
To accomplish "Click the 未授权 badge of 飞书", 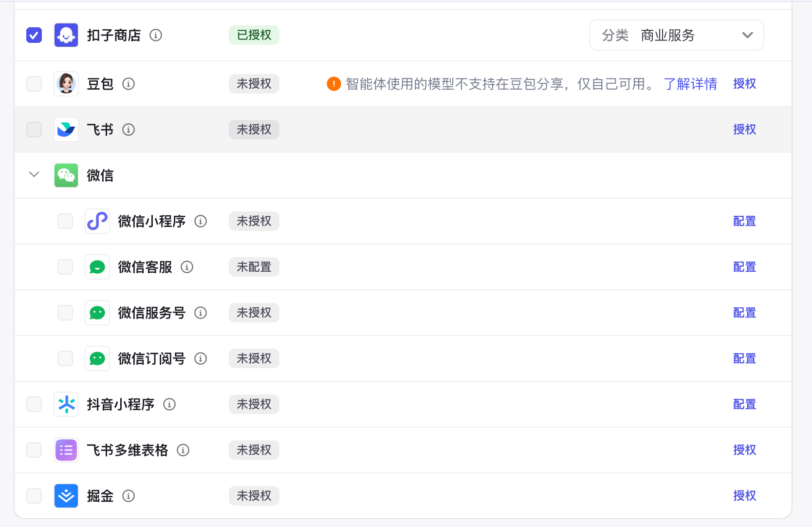I will tap(254, 130).
